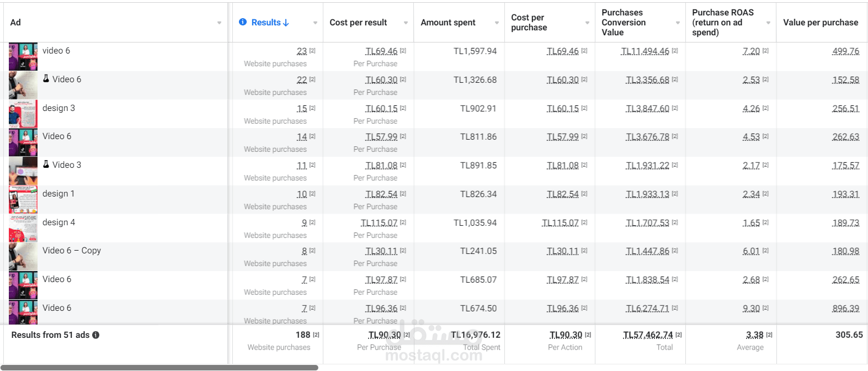Screen dimensions: 868x371
Task: Click the design 4 ad thumbnail
Action: (x=23, y=228)
